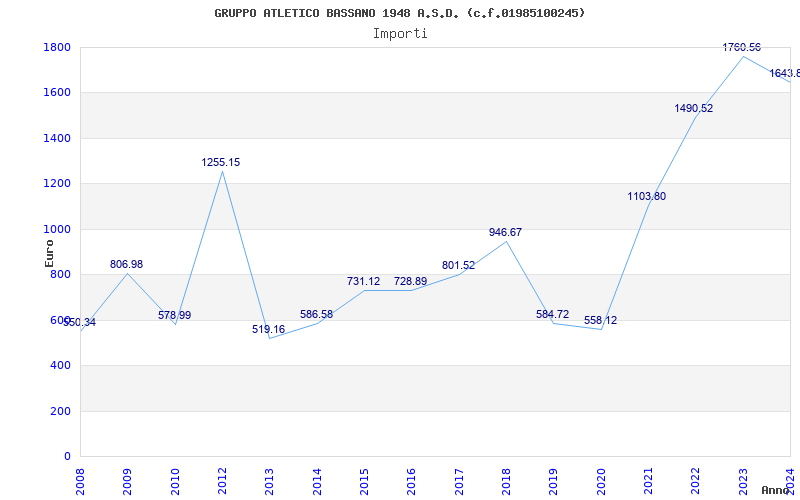Select the 2019 year axis label
Image resolution: width=800 pixels, height=500 pixels.
554,482
